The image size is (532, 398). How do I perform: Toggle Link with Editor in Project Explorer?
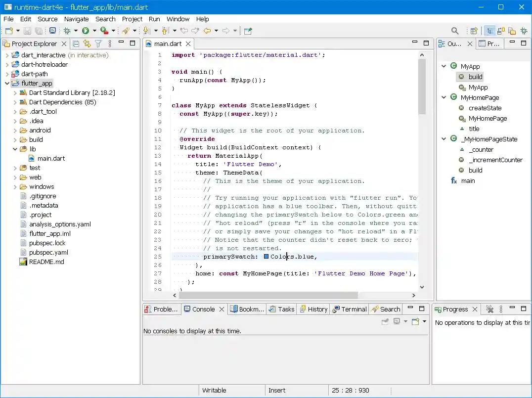(87, 44)
